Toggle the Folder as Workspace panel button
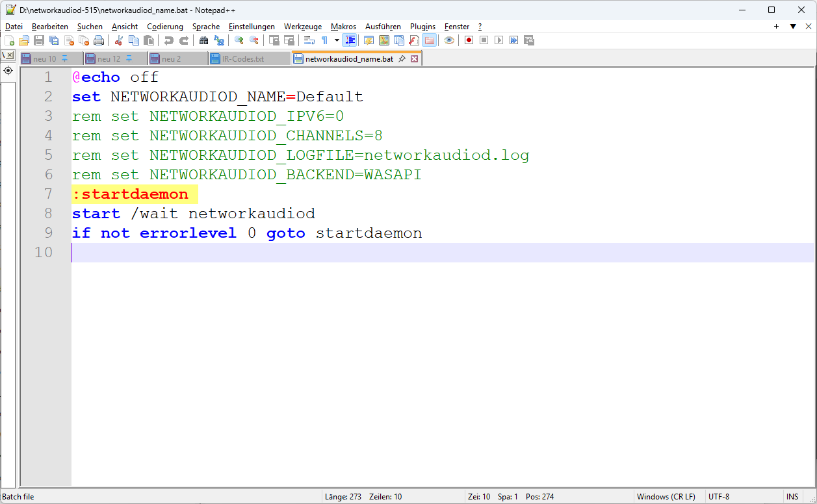The image size is (817, 504). tap(429, 40)
